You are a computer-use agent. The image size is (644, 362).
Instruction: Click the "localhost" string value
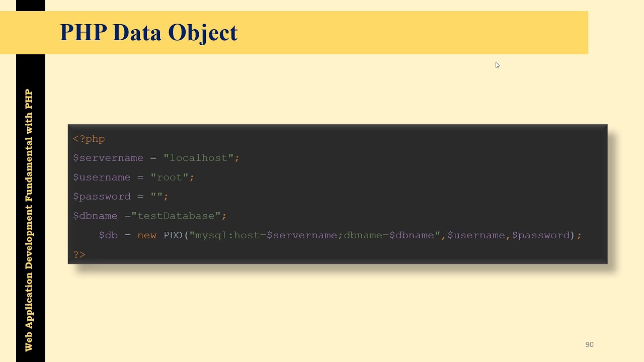pyautogui.click(x=199, y=158)
